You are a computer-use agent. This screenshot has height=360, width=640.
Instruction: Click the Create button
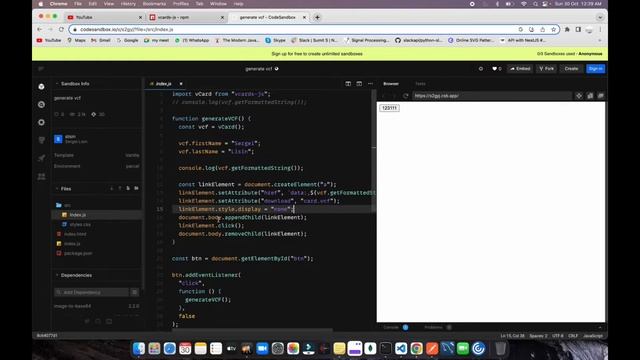(571, 69)
